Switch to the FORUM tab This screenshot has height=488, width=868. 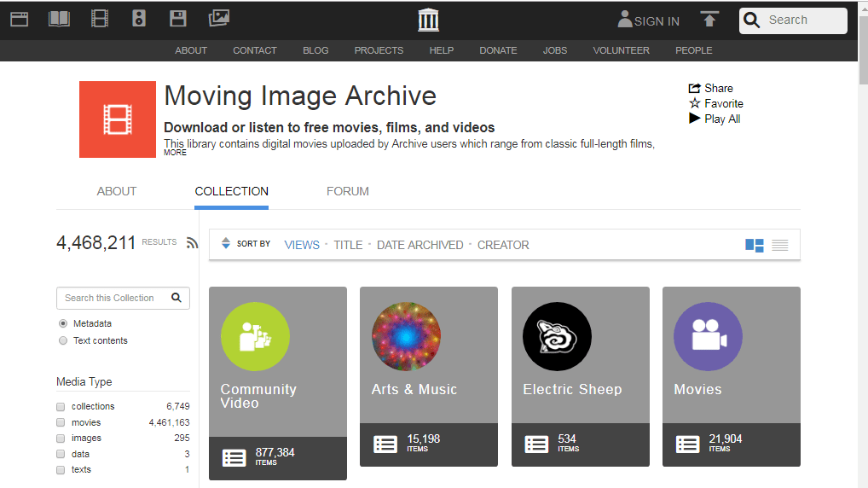pyautogui.click(x=348, y=191)
